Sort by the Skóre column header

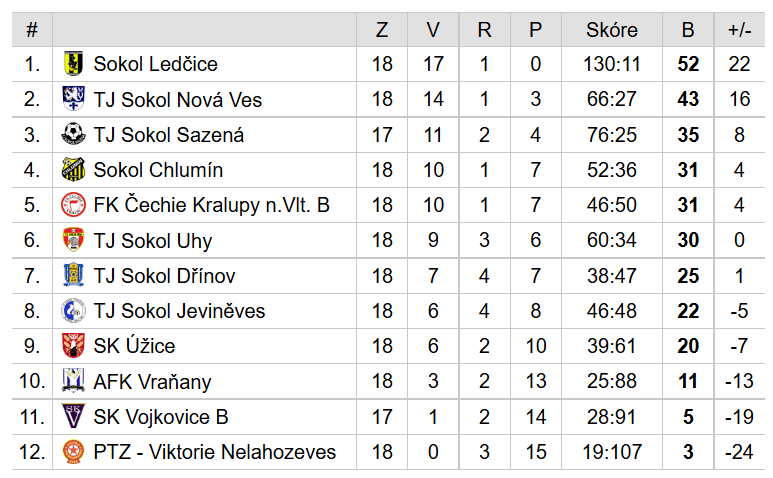pyautogui.click(x=612, y=30)
